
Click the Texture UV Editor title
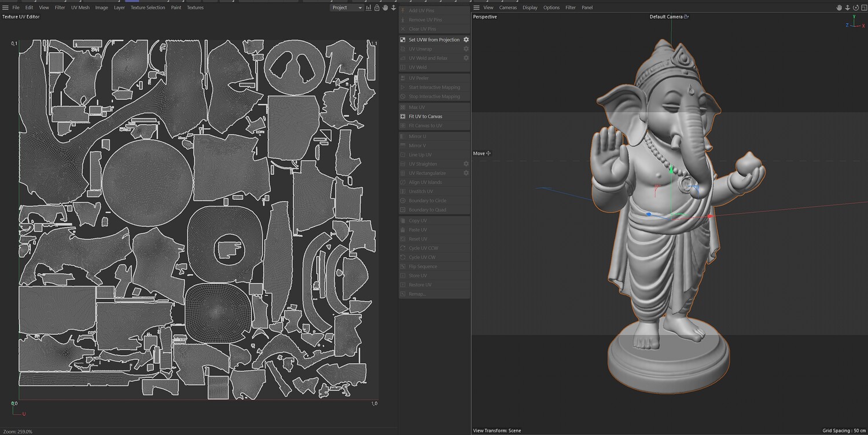pyautogui.click(x=21, y=17)
